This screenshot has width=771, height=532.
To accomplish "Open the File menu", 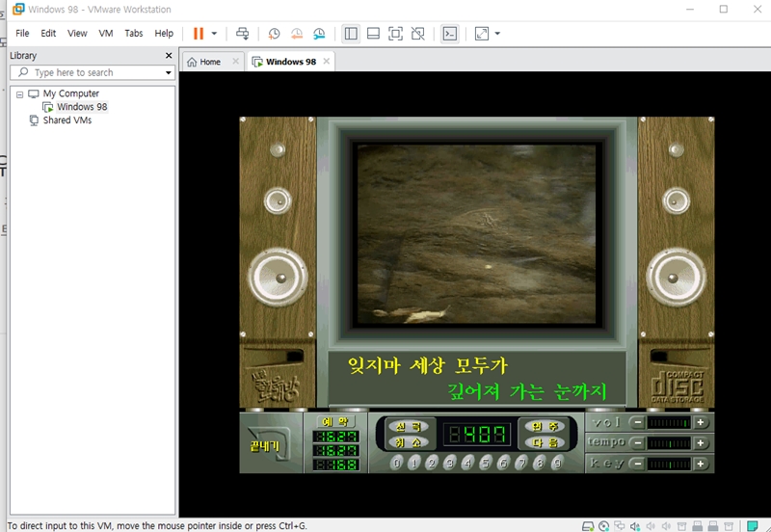I will [x=22, y=33].
